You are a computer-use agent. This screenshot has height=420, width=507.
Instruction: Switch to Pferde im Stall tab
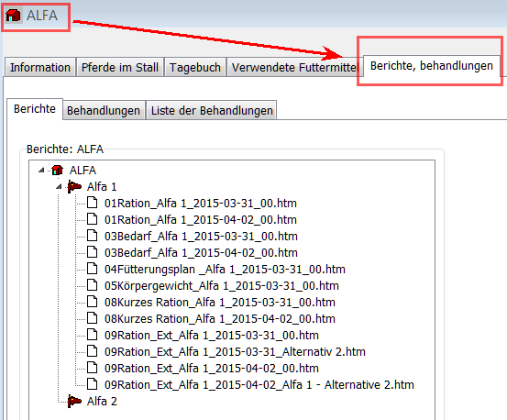pos(120,67)
